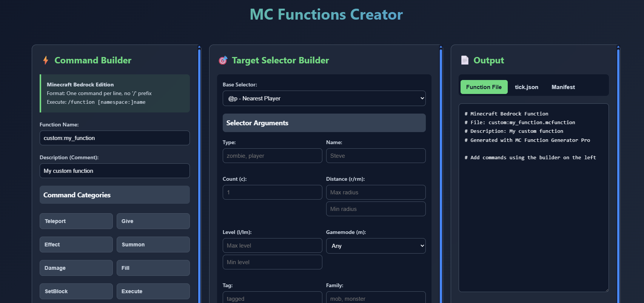Choose the Execute command category
644x303 pixels.
click(x=153, y=291)
